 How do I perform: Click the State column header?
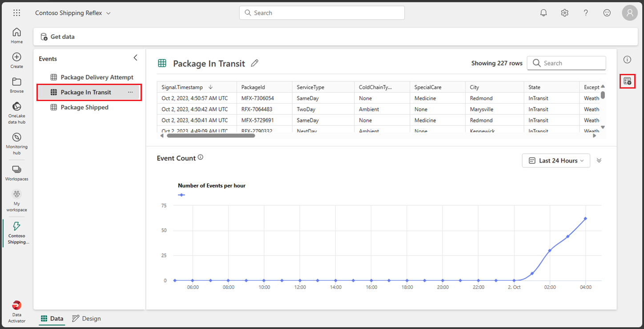click(551, 87)
